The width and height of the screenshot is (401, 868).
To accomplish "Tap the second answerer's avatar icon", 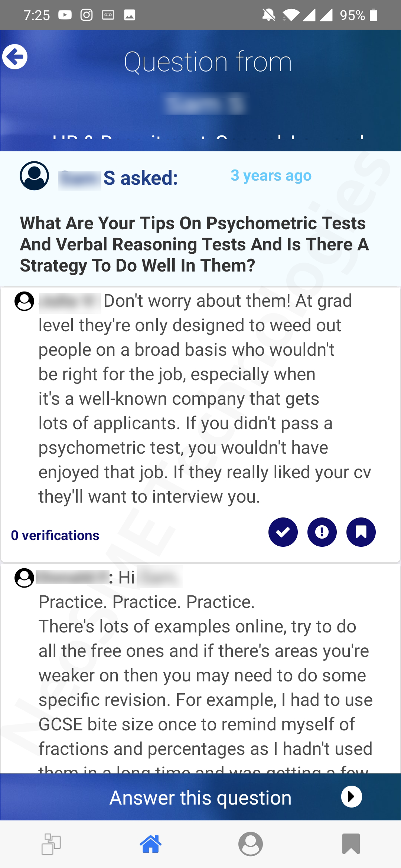I will click(24, 578).
